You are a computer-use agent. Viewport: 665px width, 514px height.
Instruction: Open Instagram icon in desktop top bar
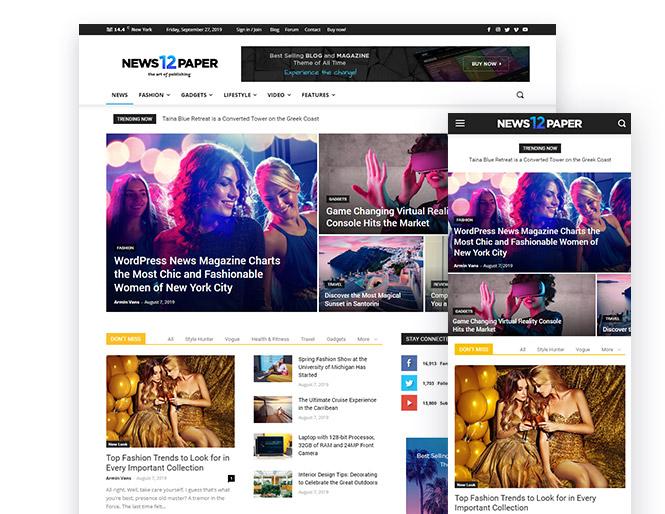498,30
